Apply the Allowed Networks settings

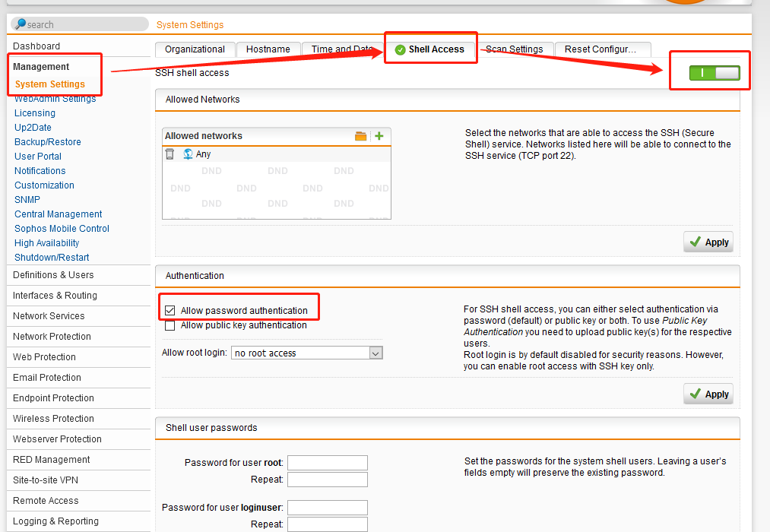(x=708, y=242)
